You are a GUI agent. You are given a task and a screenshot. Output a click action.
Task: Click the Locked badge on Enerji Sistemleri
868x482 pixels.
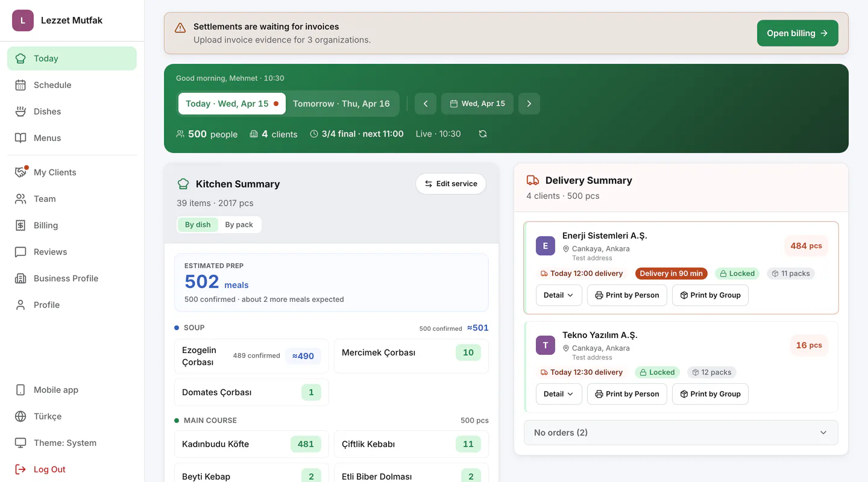[x=738, y=274]
